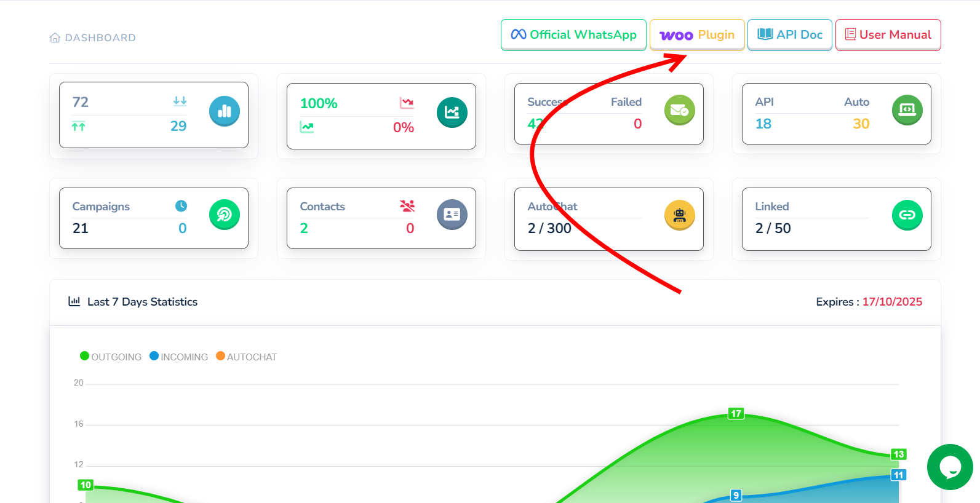This screenshot has height=503, width=980.
Task: Click the expiry date 17/10/2025
Action: (892, 302)
